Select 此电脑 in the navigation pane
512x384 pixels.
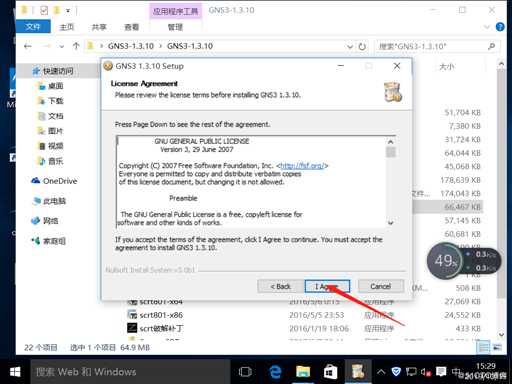(49, 201)
